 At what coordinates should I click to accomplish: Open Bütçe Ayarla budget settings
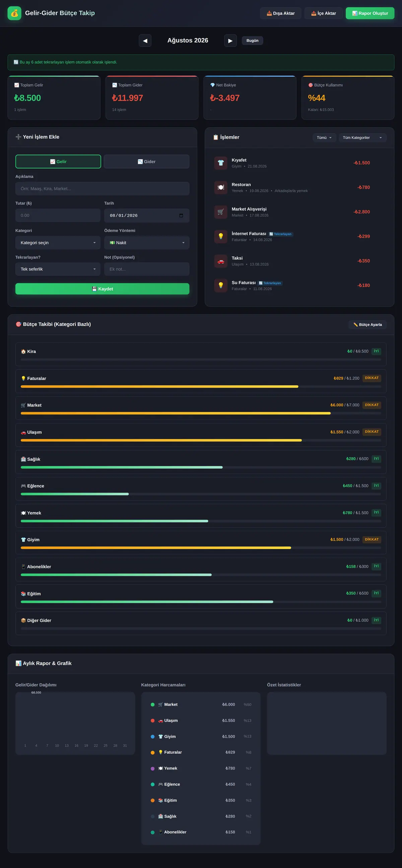367,325
